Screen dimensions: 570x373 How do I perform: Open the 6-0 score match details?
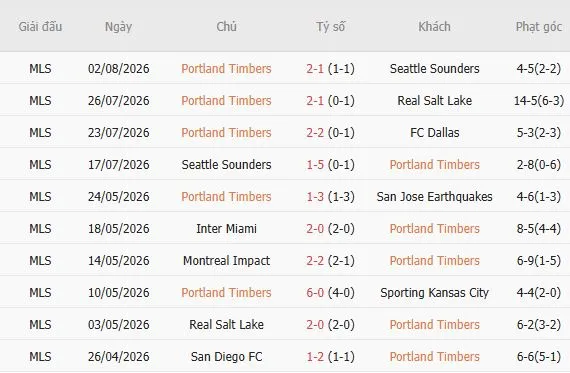315,292
